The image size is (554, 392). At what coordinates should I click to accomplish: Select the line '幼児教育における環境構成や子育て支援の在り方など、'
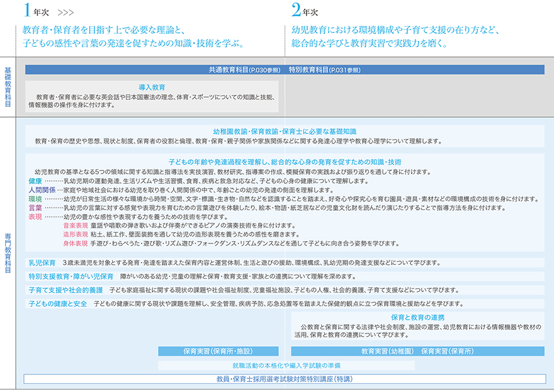tap(396, 30)
